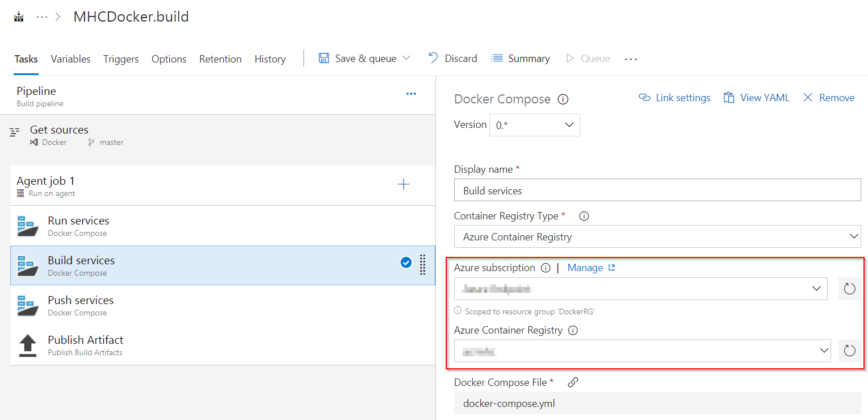
Task: Add a task to Agent job 1
Action: (404, 184)
